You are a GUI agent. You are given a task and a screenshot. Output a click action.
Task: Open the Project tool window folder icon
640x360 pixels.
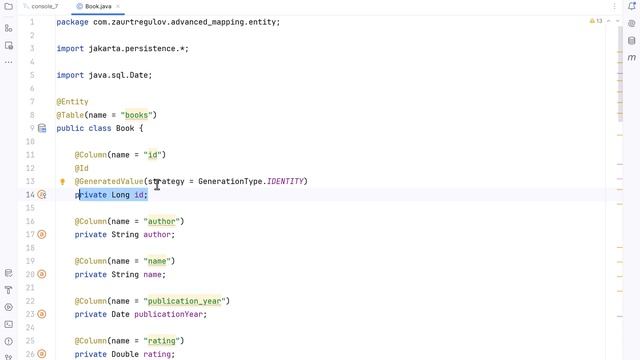[8, 7]
